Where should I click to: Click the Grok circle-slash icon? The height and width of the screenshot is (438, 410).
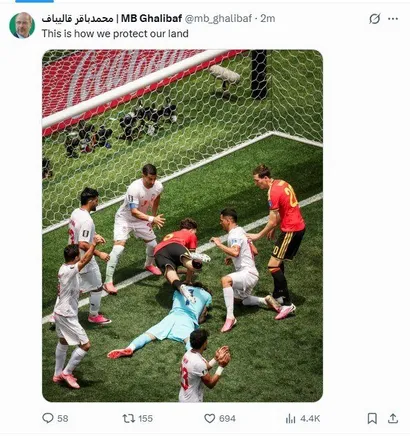[375, 19]
